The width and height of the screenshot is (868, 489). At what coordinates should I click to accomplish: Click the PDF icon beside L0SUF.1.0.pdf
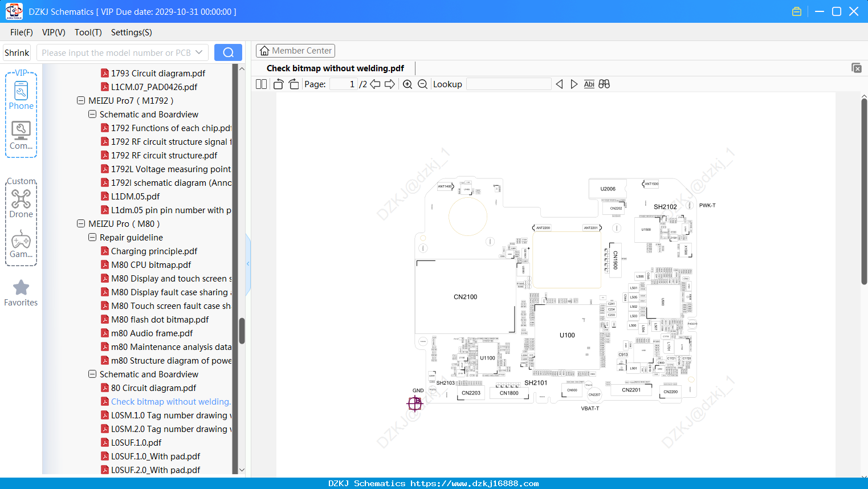point(105,442)
